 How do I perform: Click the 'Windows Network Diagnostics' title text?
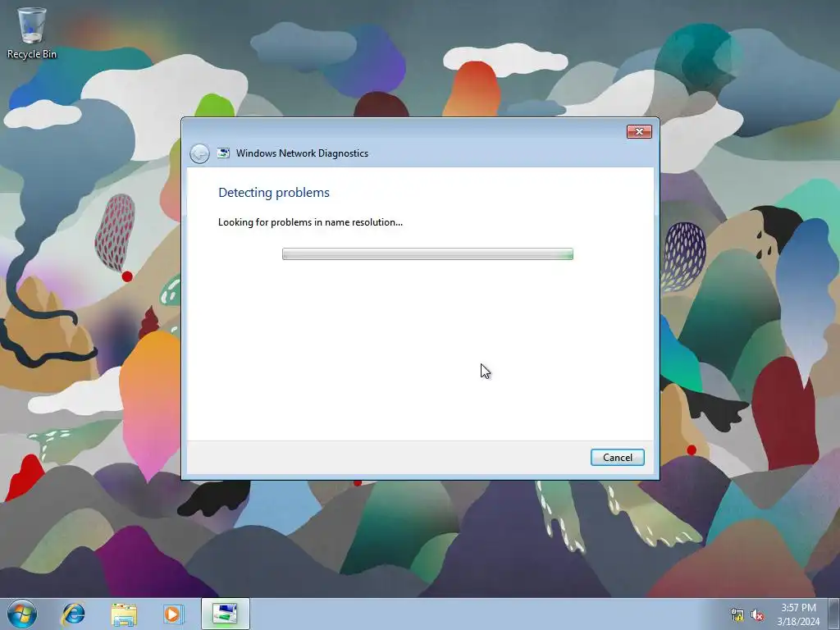(302, 153)
